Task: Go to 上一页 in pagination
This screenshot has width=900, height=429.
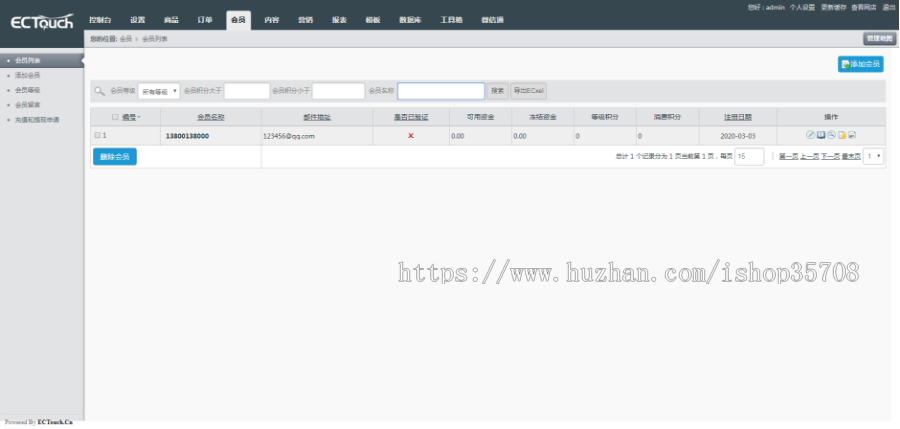Action: point(809,156)
